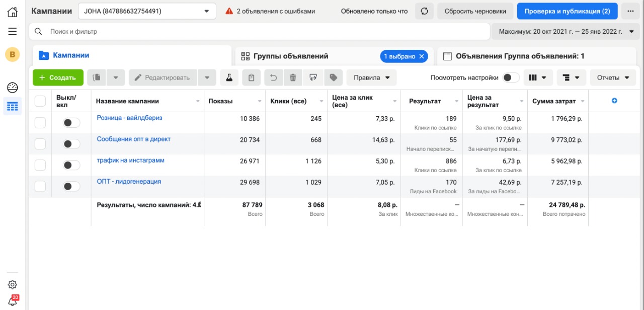
Task: Open the home icon in left sidebar
Action: pyautogui.click(x=13, y=12)
